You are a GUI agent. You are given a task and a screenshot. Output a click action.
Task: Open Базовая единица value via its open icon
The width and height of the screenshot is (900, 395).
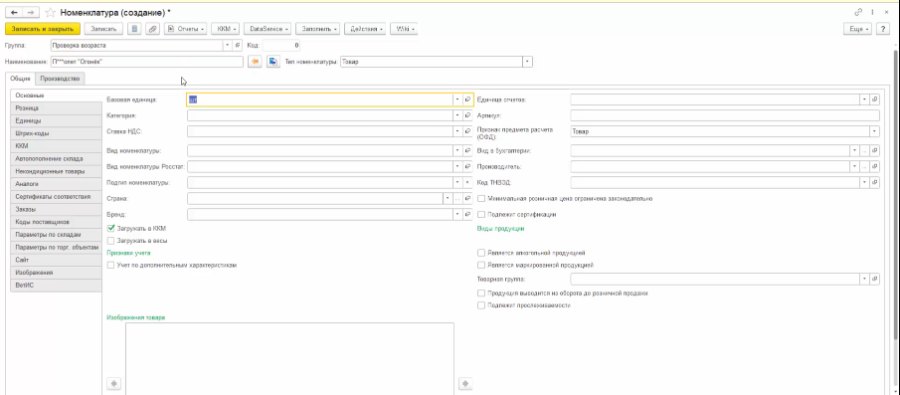tap(468, 100)
